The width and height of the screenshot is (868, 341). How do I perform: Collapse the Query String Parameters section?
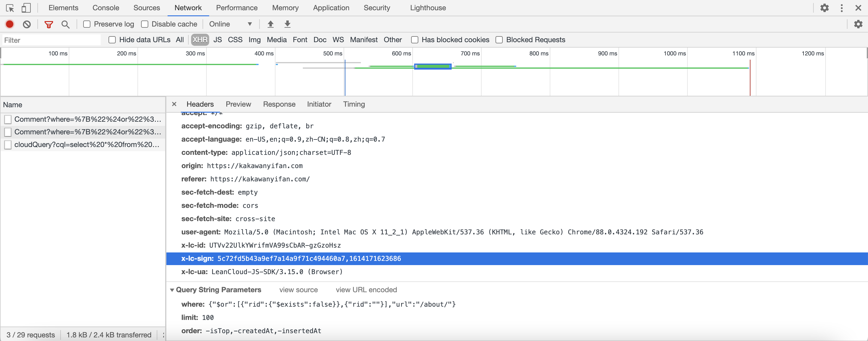point(172,290)
